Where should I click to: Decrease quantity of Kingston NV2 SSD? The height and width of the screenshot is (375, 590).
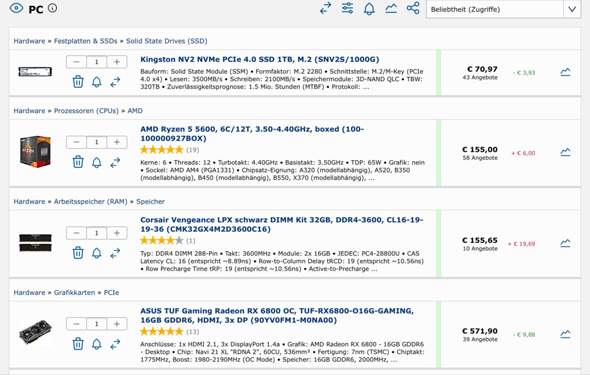pyautogui.click(x=76, y=62)
